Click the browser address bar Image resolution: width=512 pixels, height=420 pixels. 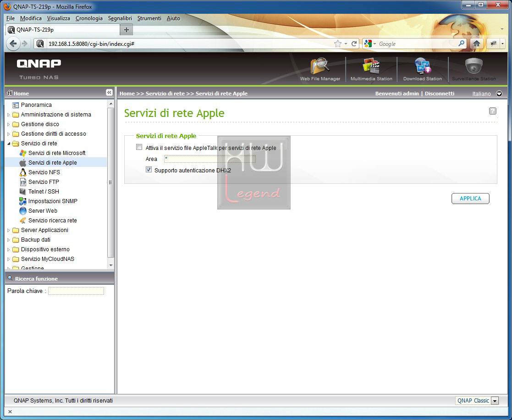tap(189, 44)
